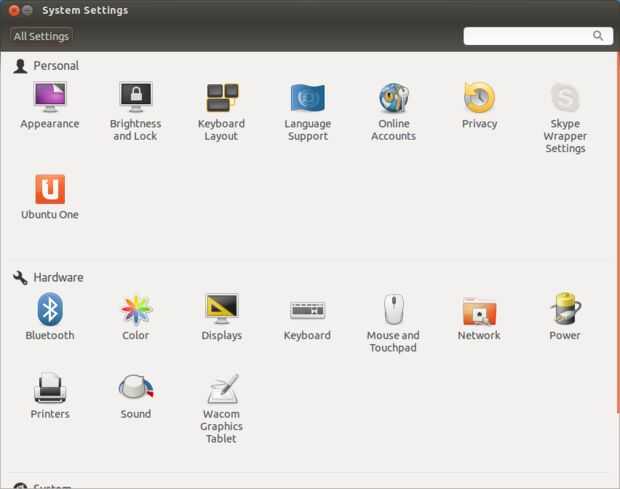620x489 pixels.
Task: Open the Displays settings
Action: pyautogui.click(x=221, y=316)
